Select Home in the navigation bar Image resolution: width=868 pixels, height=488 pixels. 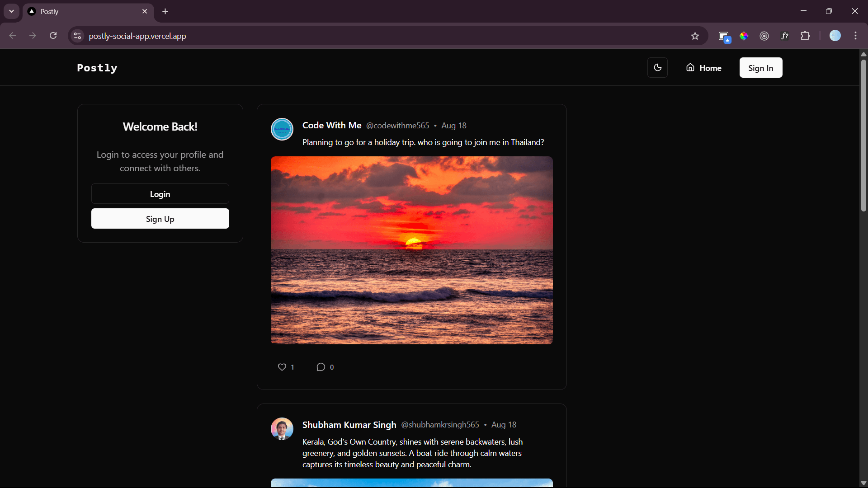710,68
